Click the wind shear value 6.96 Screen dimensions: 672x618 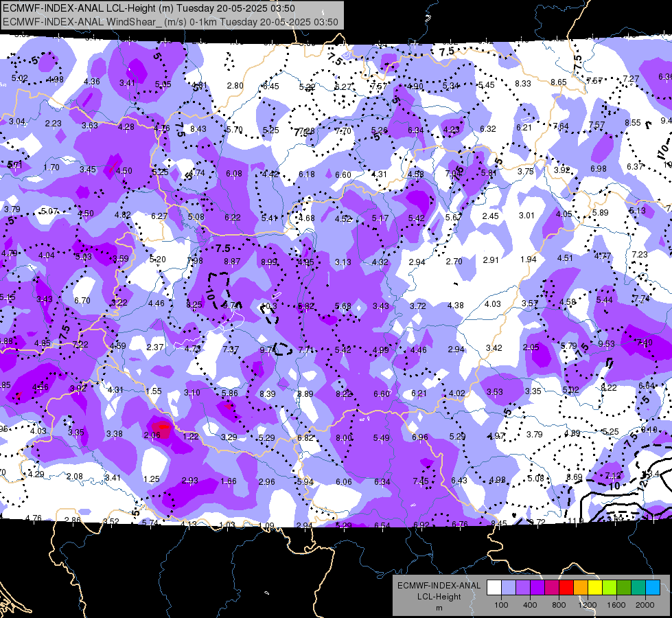(x=419, y=437)
